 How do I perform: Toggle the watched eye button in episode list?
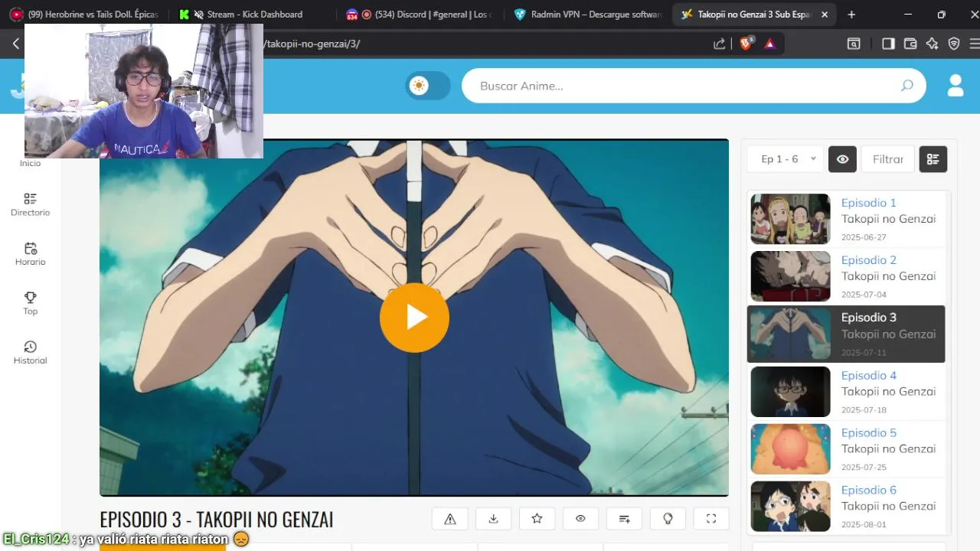(842, 159)
